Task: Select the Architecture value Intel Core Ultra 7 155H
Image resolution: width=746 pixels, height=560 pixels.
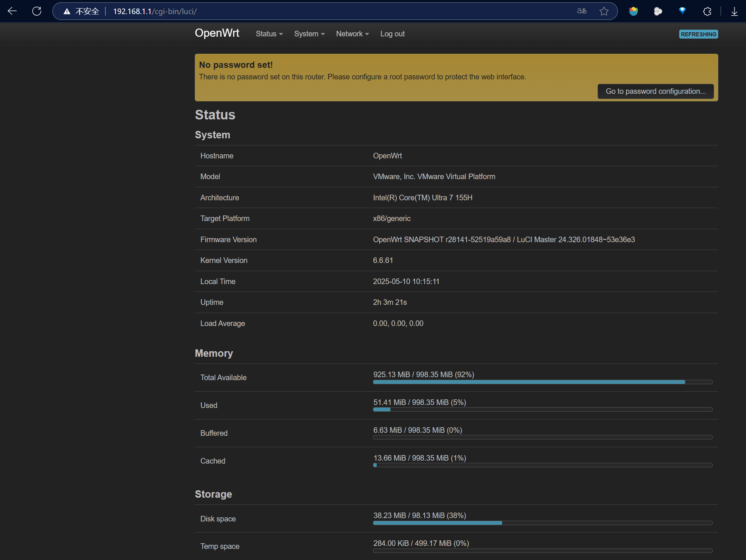Action: pos(423,198)
